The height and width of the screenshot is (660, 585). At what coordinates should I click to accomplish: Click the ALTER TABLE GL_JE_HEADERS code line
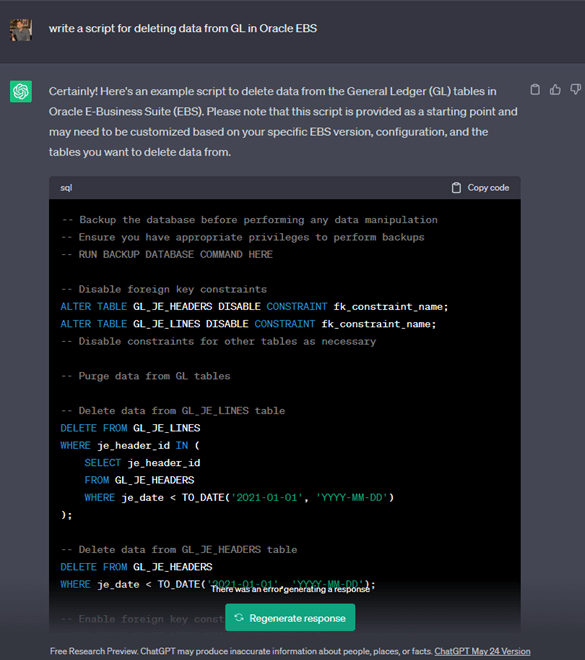pos(254,306)
